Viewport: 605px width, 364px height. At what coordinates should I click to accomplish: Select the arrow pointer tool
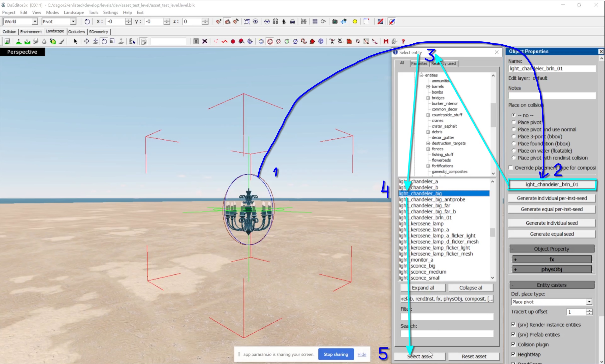click(75, 41)
